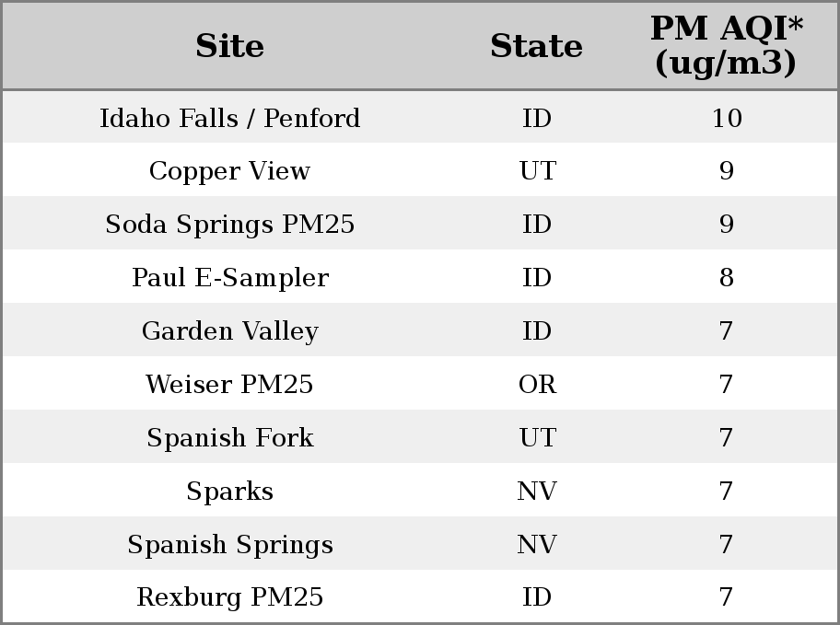Select the Sparks site entry
This screenshot has height=625, width=840.
tap(230, 492)
